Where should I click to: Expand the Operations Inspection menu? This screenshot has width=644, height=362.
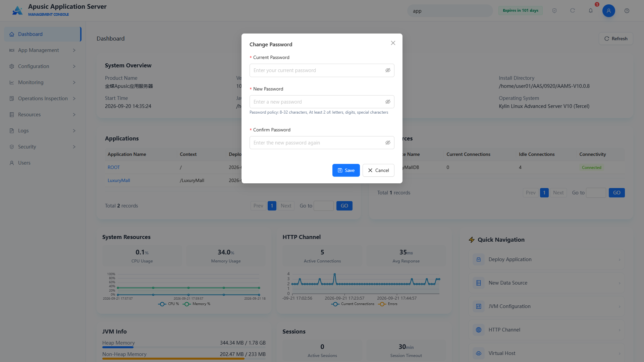click(43, 99)
